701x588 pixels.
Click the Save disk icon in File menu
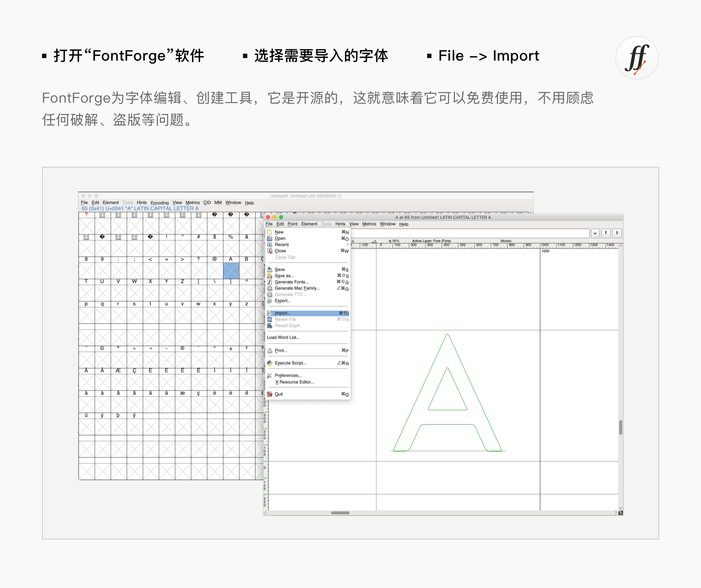pyautogui.click(x=270, y=270)
